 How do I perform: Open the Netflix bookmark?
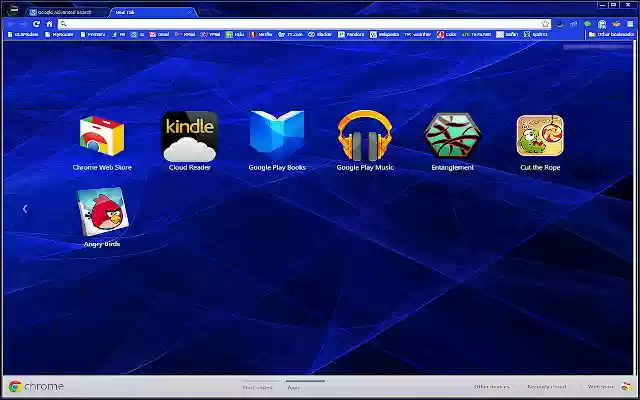pos(261,35)
